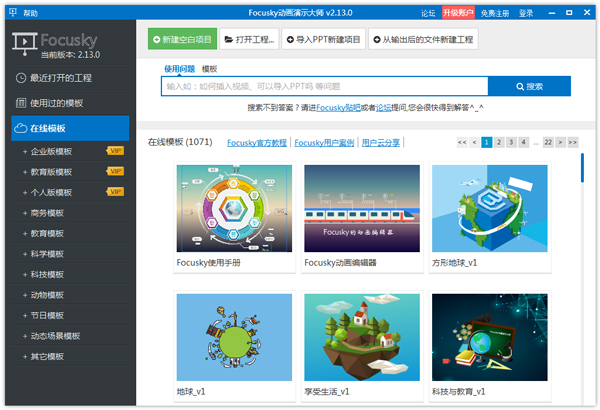Click plus icon of 导入PPT新建项目
Image resolution: width=600 pixels, height=410 pixels.
290,39
